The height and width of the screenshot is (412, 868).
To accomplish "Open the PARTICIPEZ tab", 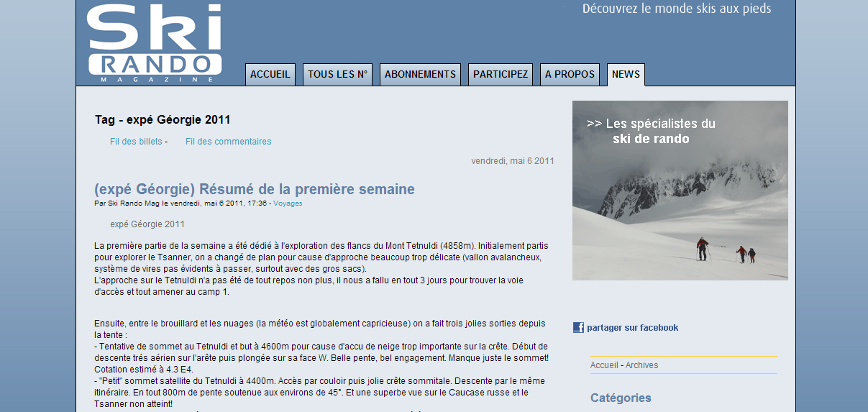I will [501, 74].
